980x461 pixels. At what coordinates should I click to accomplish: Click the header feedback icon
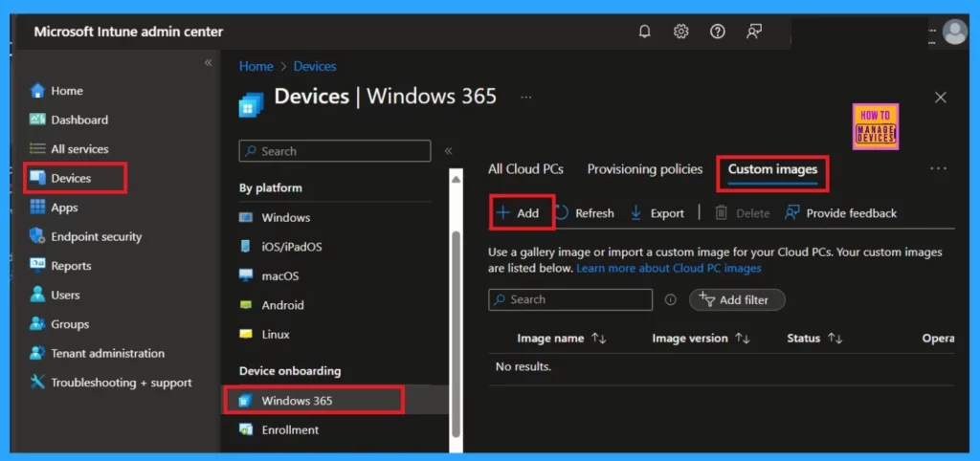tap(754, 32)
